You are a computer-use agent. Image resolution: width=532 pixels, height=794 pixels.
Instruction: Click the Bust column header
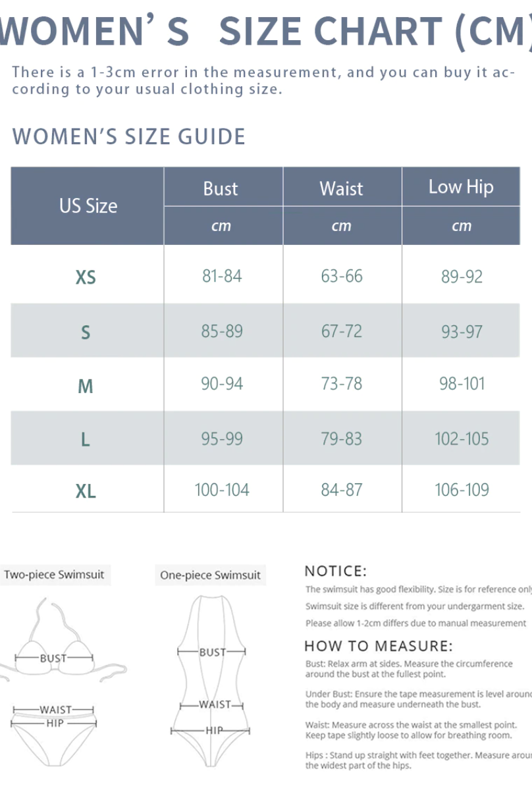[221, 189]
